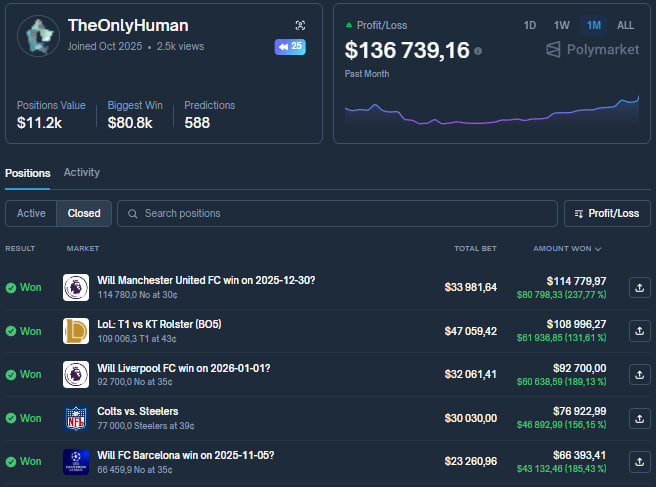Click the Polymarket logo icon
The width and height of the screenshot is (656, 487).
(x=553, y=50)
